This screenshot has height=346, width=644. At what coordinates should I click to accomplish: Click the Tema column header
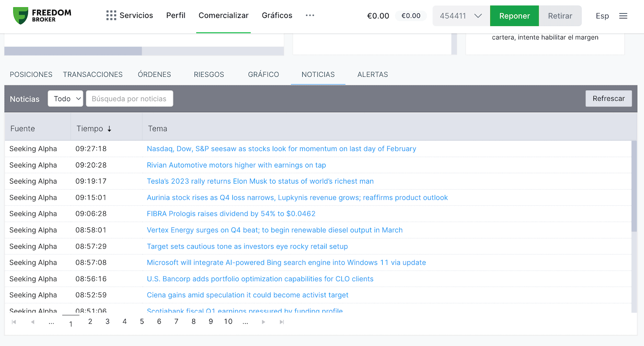157,129
